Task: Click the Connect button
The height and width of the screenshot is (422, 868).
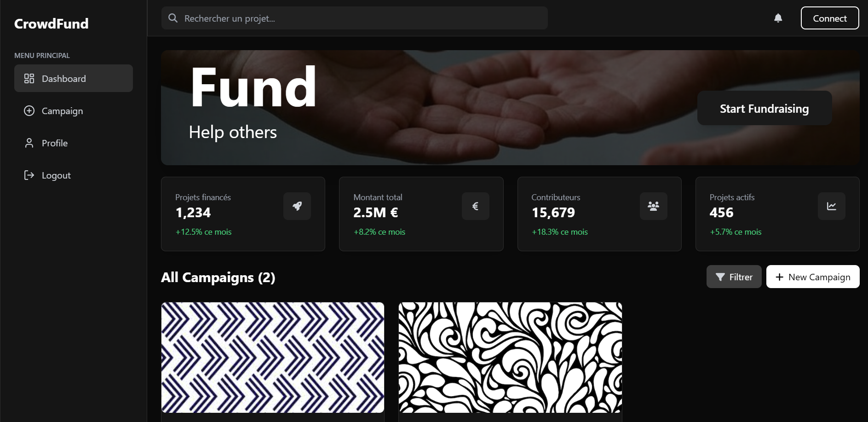Action: click(x=830, y=18)
